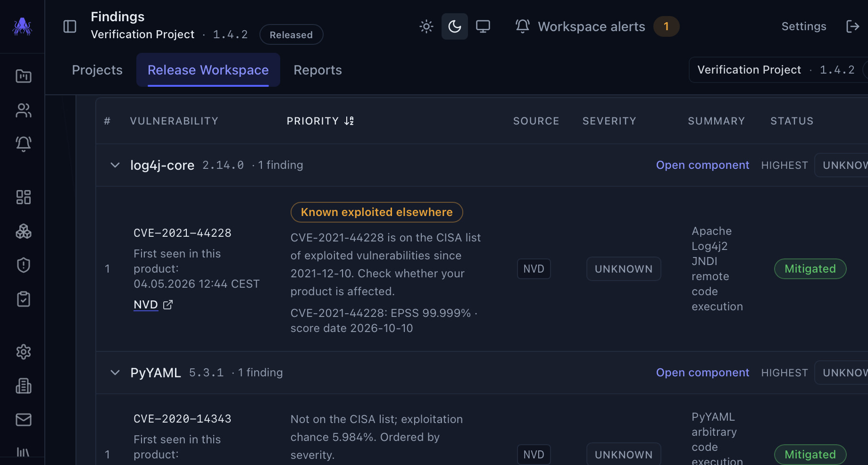Image resolution: width=868 pixels, height=465 pixels.
Task: Open the projects folder sidebar icon
Action: pyautogui.click(x=24, y=76)
